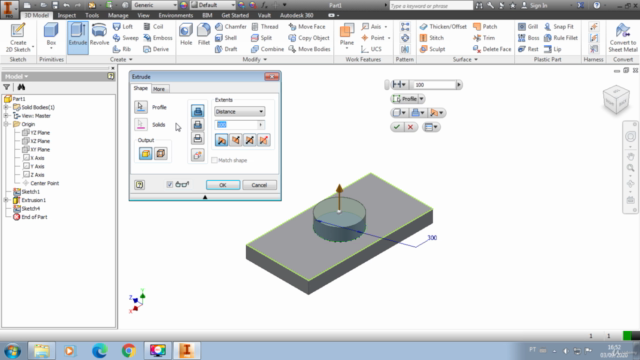Select the Thread tool
The image size is (640, 360).
(x=265, y=27)
